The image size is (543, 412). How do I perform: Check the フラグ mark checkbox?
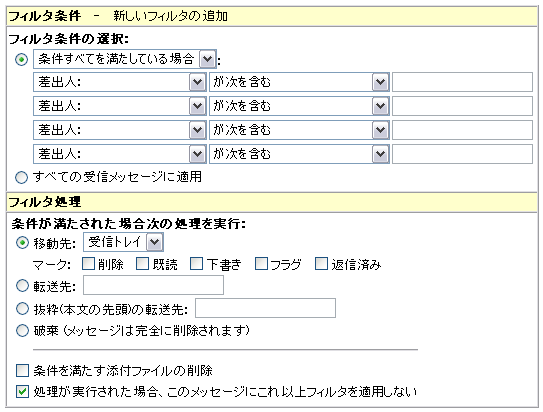click(261, 263)
